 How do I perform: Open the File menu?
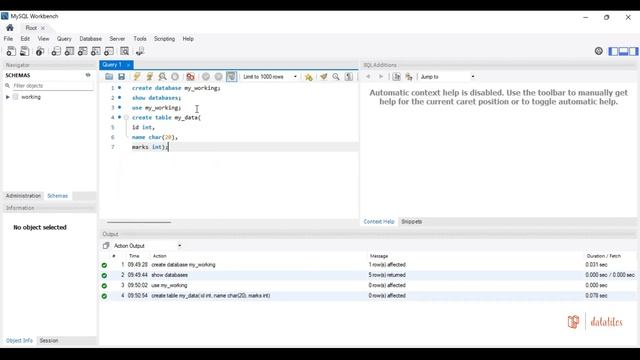pos(8,39)
